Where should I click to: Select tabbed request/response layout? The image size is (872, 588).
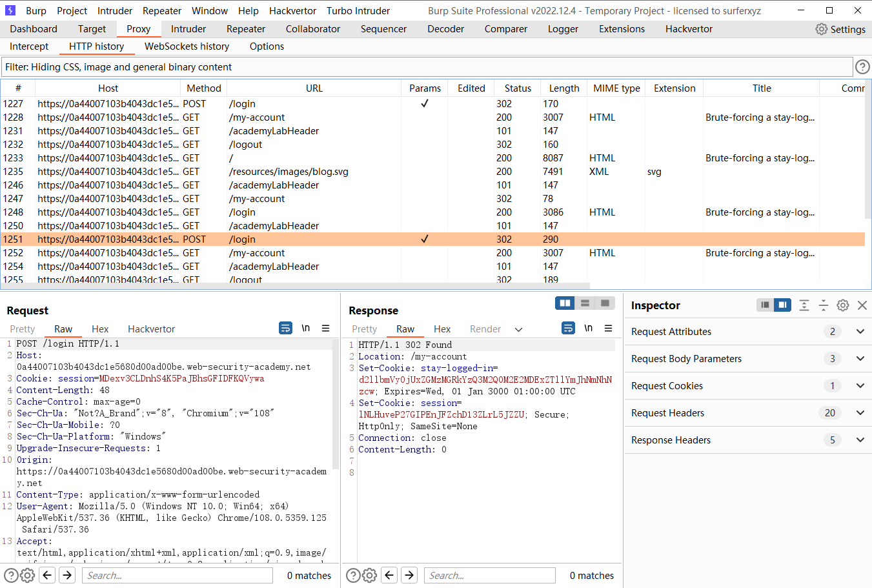(605, 303)
